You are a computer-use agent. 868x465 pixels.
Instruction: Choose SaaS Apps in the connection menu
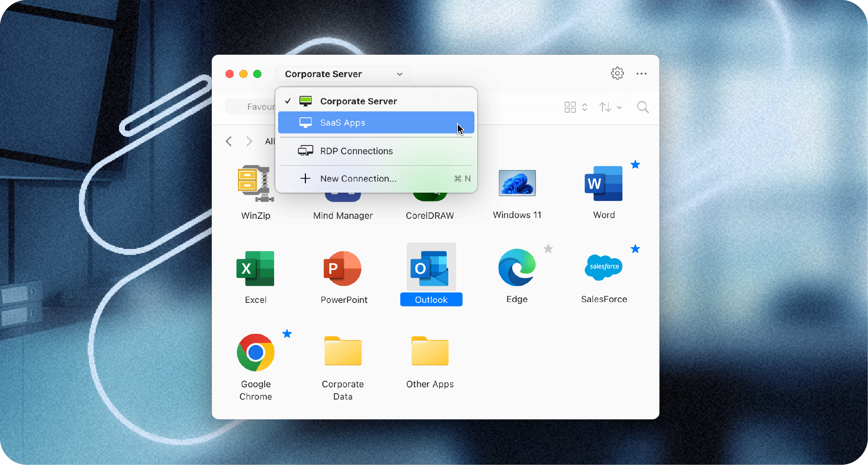[376, 122]
